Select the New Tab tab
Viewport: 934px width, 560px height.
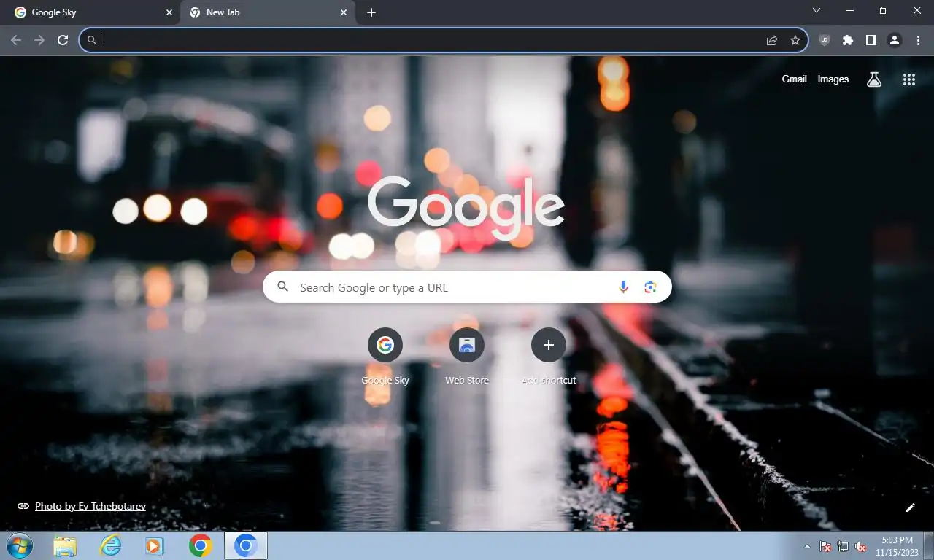tap(267, 12)
